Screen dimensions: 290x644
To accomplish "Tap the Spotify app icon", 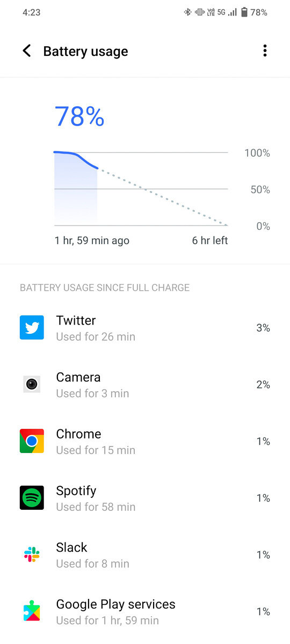I will (x=32, y=498).
